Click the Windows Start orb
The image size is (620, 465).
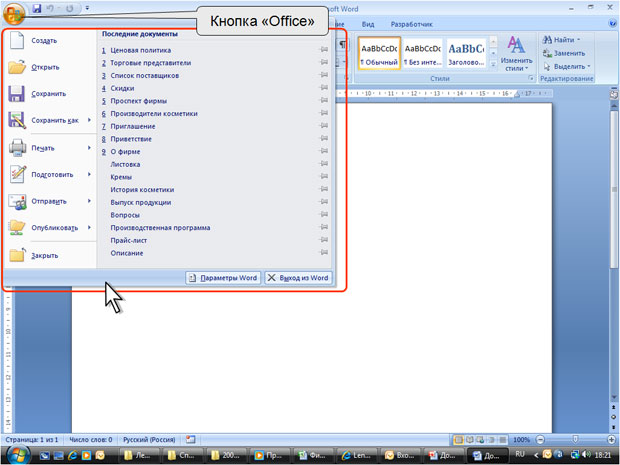[x=18, y=454]
